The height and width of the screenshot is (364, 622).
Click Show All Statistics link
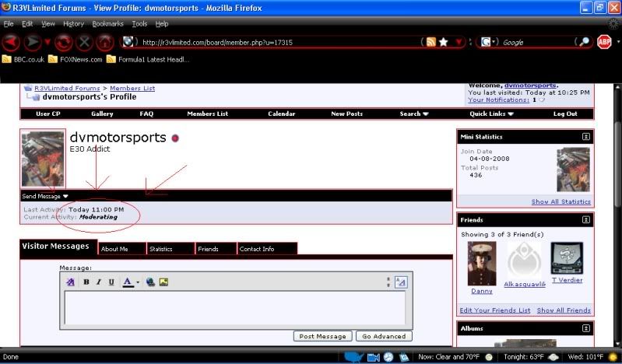561,201
